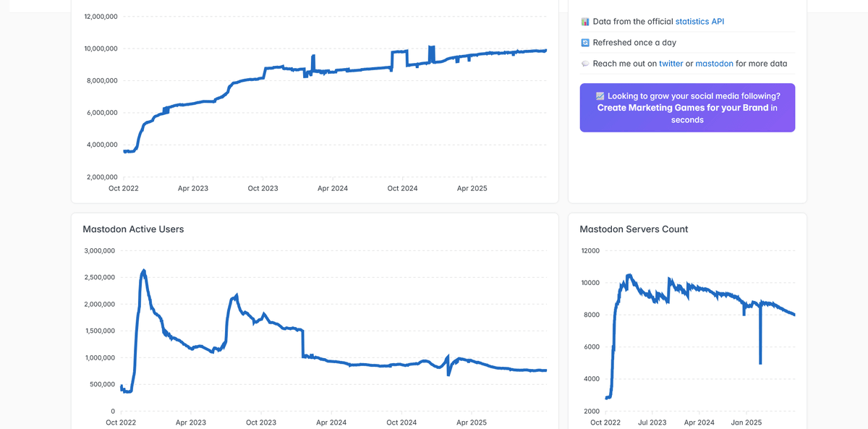Screen dimensions: 868x429
Task: Click the bar chart emoji beside Data from
Action: tap(585, 22)
